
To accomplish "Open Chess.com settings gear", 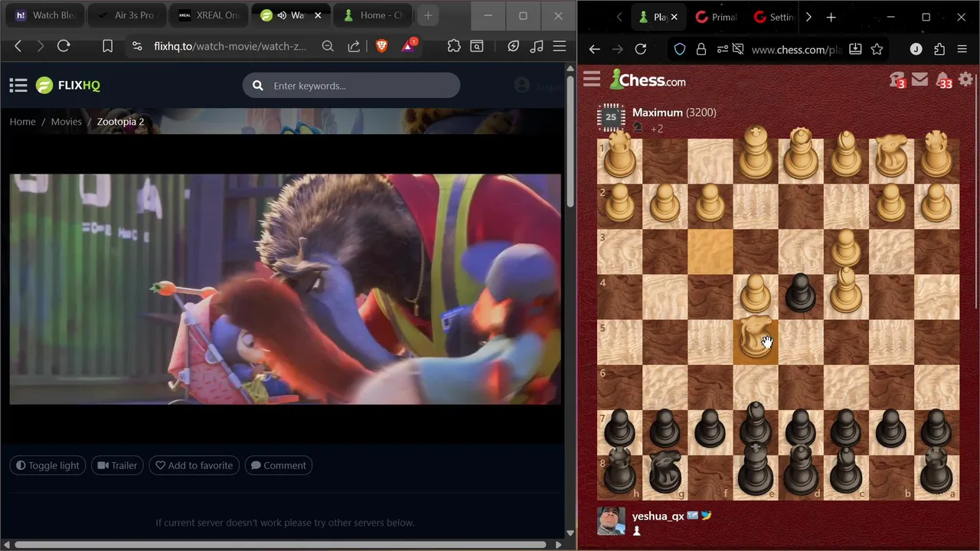I will tap(966, 79).
